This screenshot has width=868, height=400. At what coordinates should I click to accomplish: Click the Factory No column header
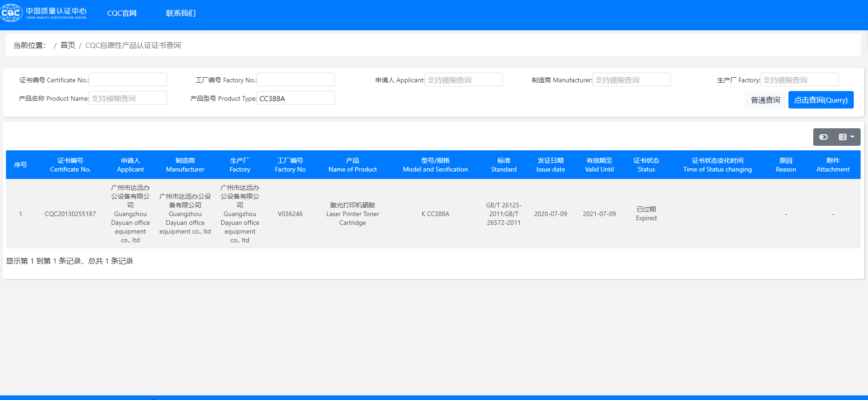(x=290, y=165)
